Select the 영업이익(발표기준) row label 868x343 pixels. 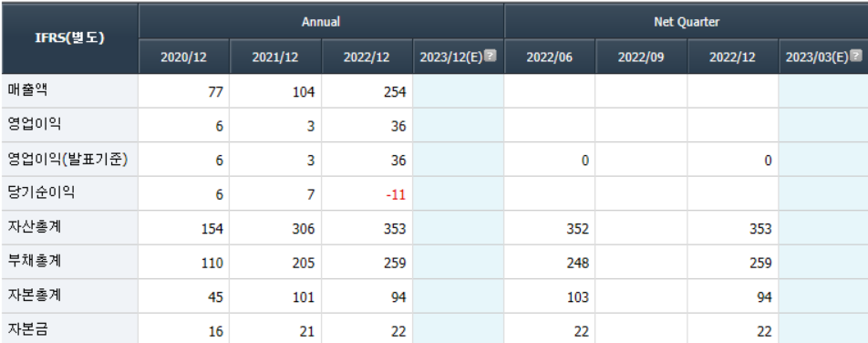pyautogui.click(x=68, y=159)
